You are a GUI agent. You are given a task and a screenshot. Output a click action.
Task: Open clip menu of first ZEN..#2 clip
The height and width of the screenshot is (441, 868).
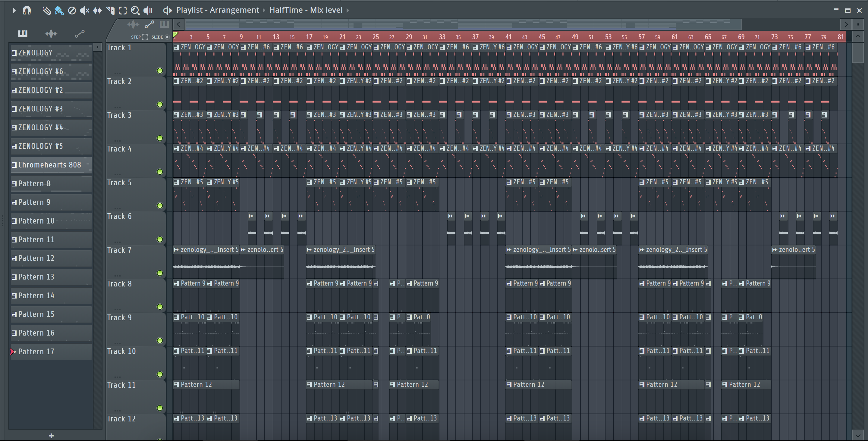177,81
